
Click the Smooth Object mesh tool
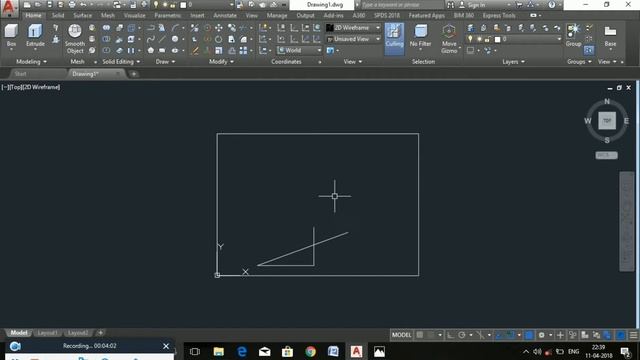(x=75, y=38)
